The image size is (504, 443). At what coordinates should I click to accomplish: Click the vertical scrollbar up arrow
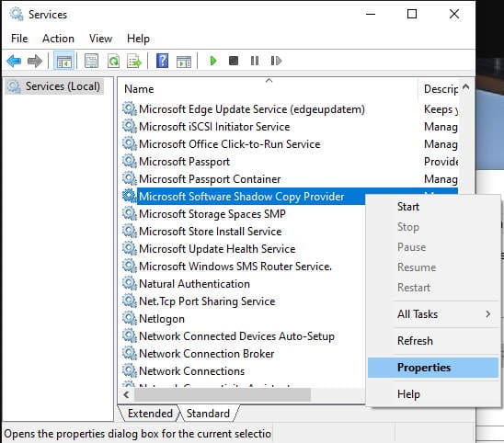click(x=465, y=87)
